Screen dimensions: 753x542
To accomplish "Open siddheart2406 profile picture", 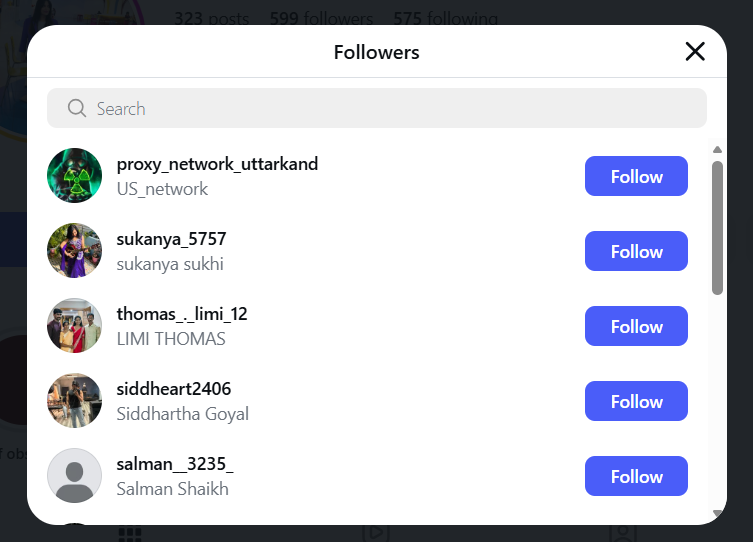I will [75, 401].
